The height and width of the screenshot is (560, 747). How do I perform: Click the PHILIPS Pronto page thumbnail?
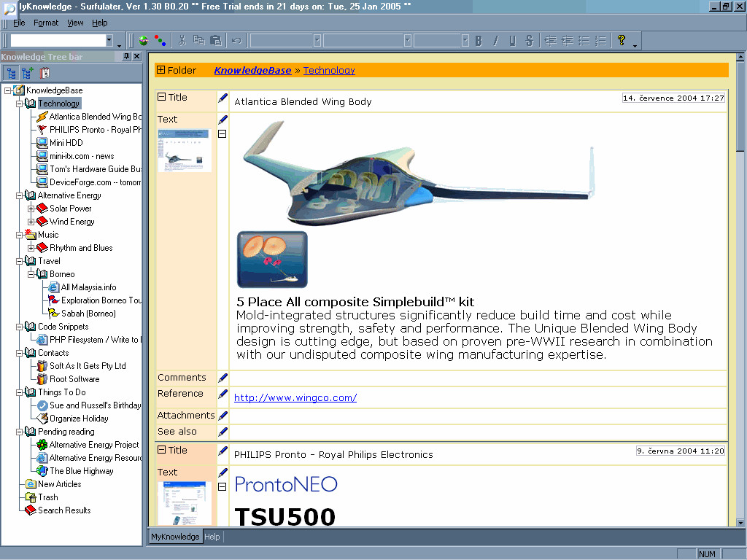185,503
